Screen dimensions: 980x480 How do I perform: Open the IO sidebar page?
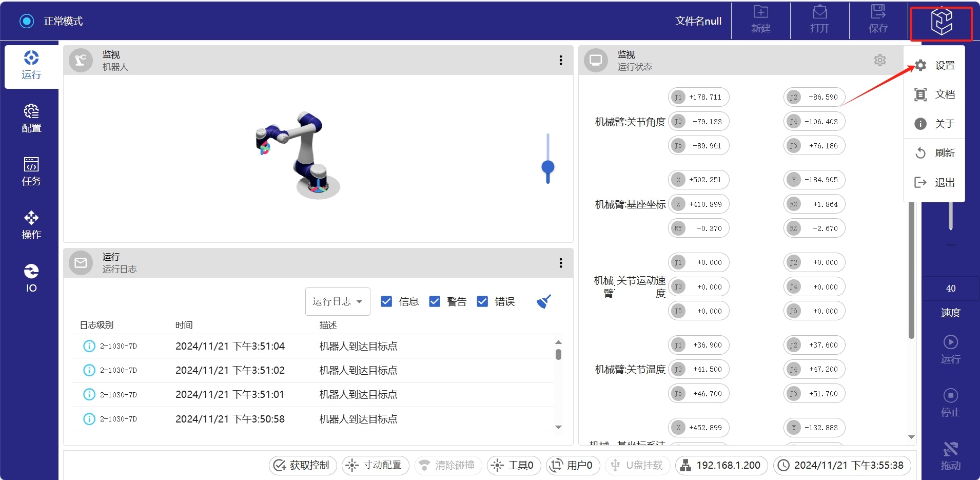31,278
